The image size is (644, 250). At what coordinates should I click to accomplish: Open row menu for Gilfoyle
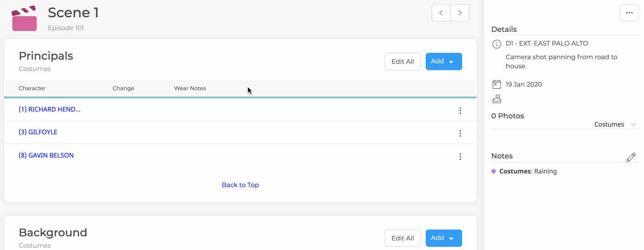[x=460, y=133]
